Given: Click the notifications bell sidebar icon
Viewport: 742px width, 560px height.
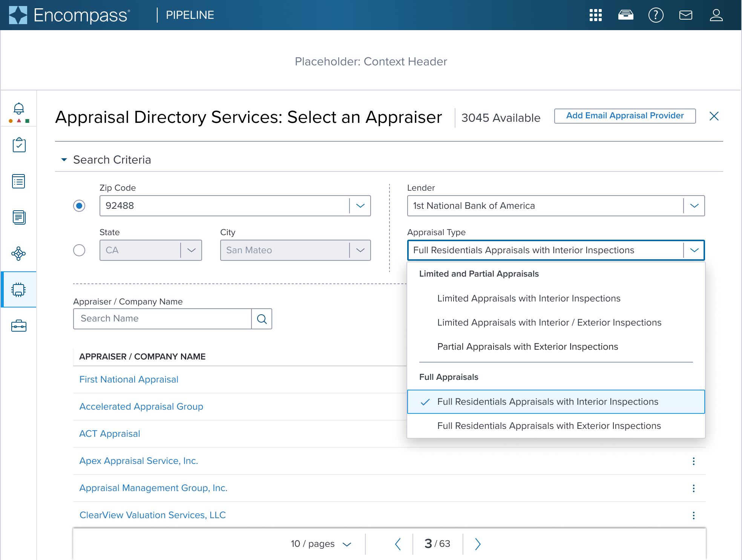Looking at the screenshot, I should click(18, 109).
